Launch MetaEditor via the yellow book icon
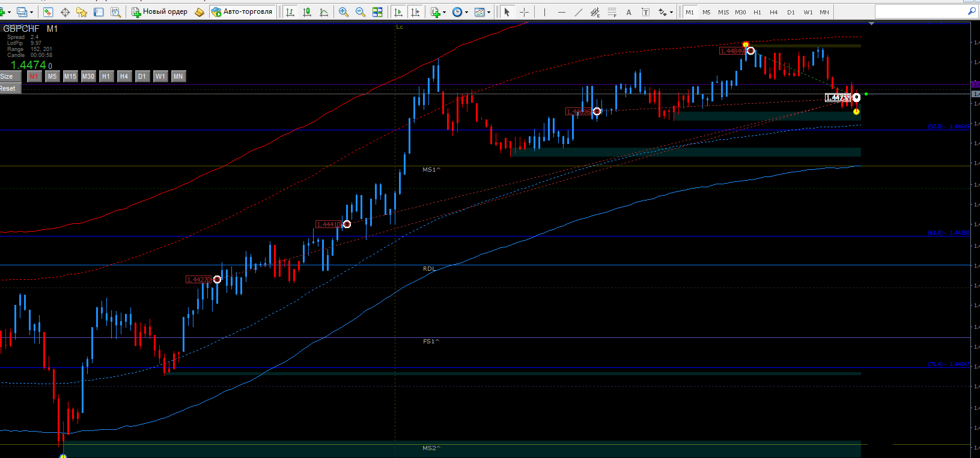Viewport: 980px width, 458px height. coord(199,12)
